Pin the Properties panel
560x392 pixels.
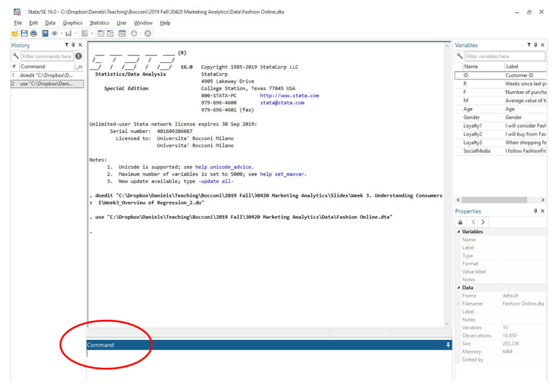pos(535,211)
